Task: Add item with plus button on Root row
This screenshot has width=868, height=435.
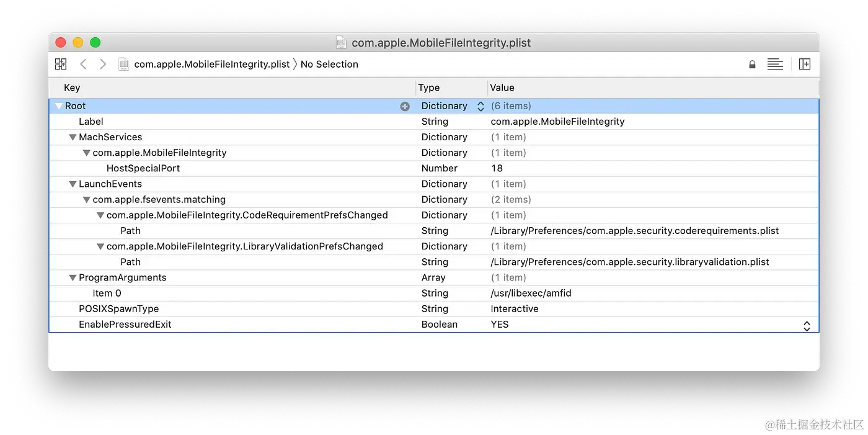Action: coord(405,106)
